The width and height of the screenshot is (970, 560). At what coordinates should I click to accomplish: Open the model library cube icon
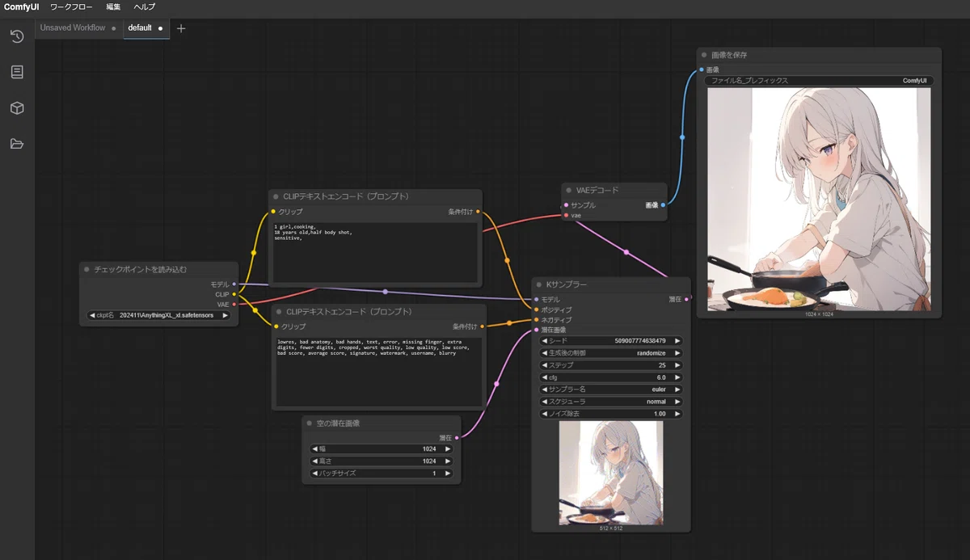tap(17, 108)
